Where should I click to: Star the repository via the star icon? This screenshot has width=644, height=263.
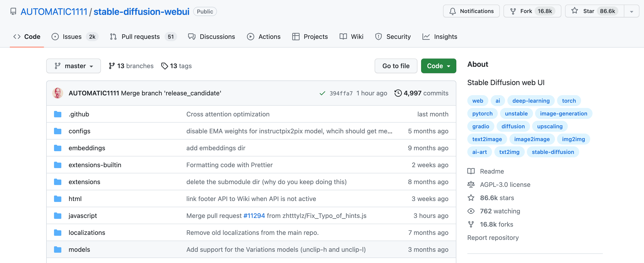click(x=574, y=11)
